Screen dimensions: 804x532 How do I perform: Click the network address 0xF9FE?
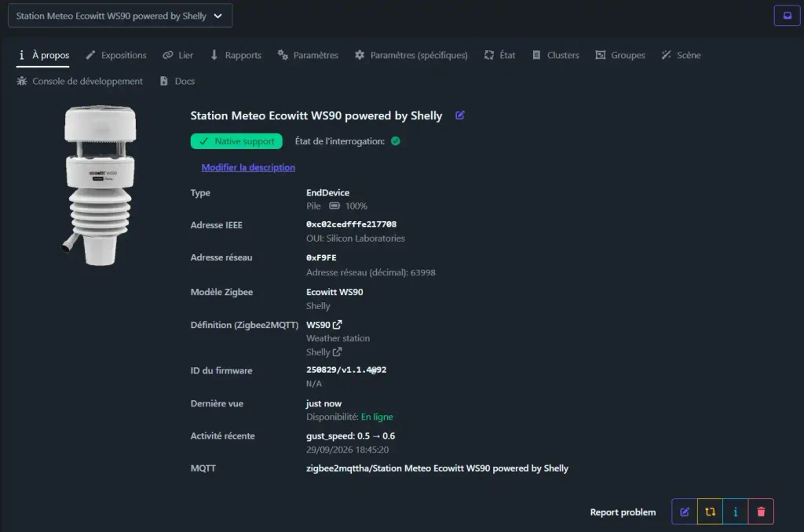point(321,258)
